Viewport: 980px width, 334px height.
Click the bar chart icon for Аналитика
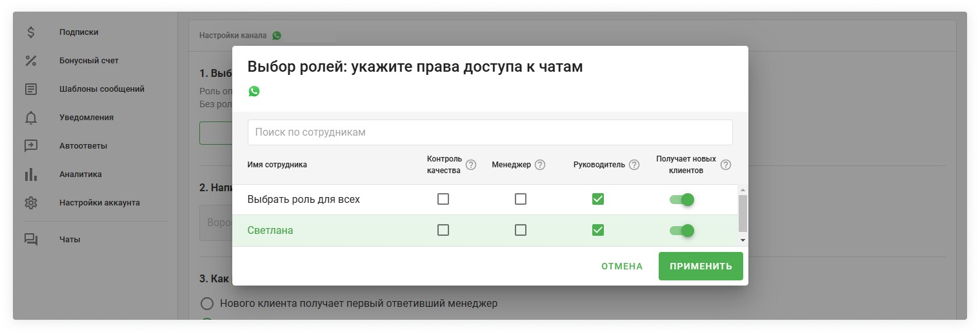31,174
